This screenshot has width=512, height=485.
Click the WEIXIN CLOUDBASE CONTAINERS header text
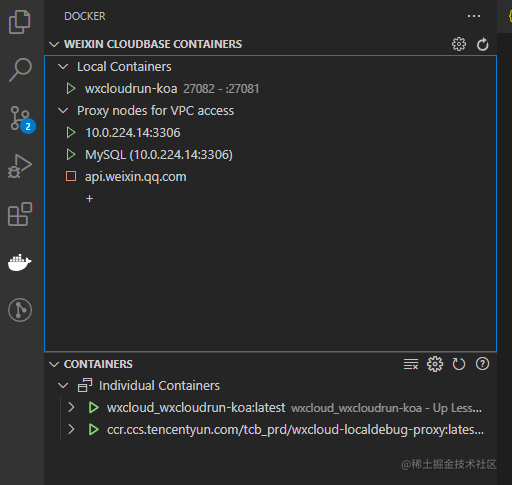[x=153, y=44]
